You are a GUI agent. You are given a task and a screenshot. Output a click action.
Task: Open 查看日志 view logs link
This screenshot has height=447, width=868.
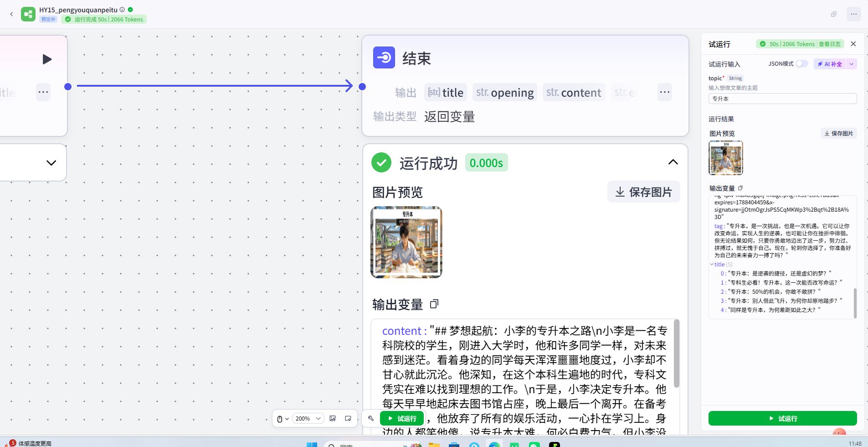tap(829, 44)
